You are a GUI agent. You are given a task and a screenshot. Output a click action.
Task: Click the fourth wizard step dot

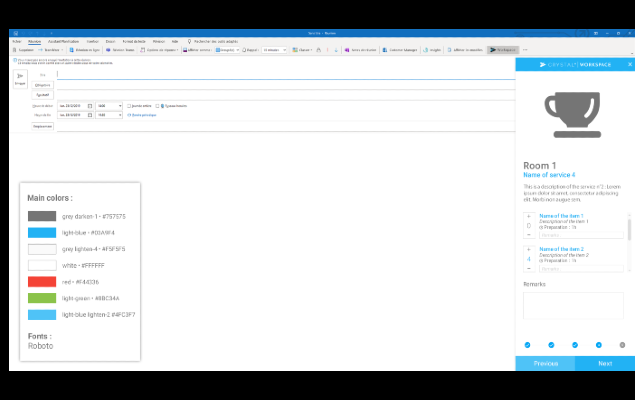599,345
